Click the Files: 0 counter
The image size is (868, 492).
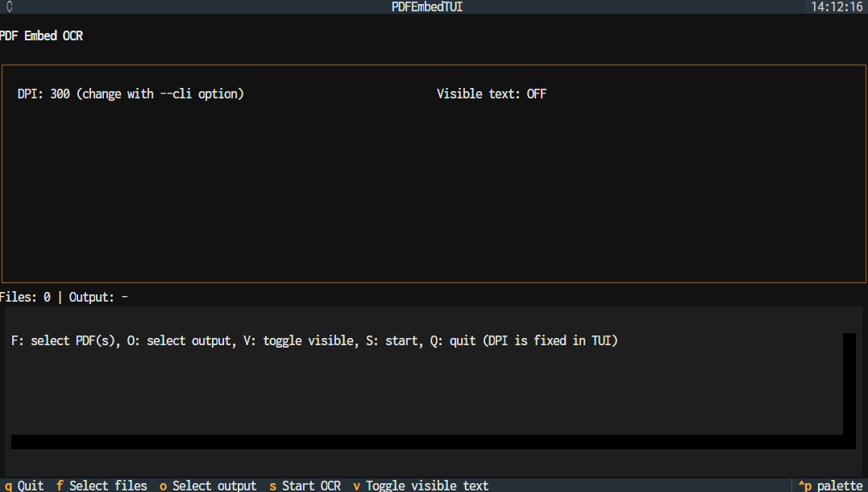[x=25, y=297]
